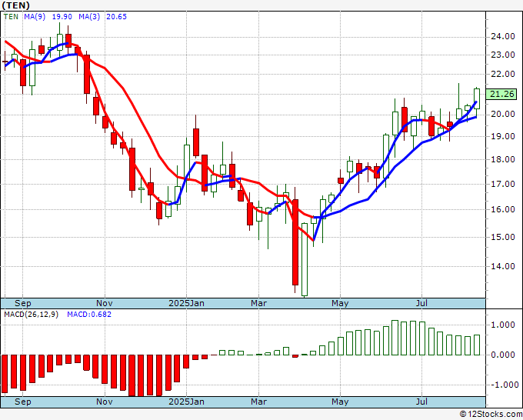Click the 17.00 price axis label
Screen dimensions: 523x420
pyautogui.click(x=503, y=184)
